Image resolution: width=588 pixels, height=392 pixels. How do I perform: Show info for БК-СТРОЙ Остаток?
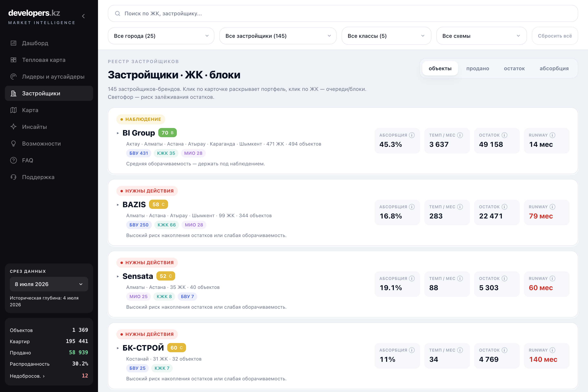tap(504, 350)
